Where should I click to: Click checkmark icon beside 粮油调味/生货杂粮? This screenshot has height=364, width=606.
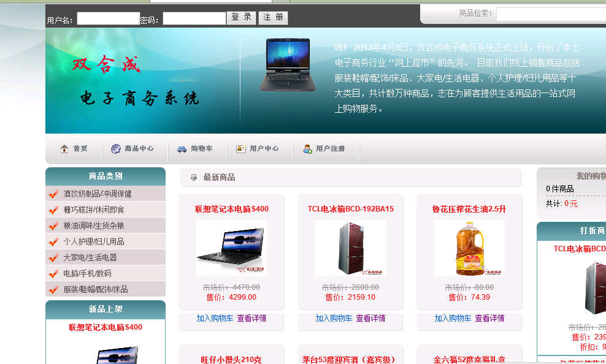[54, 226]
